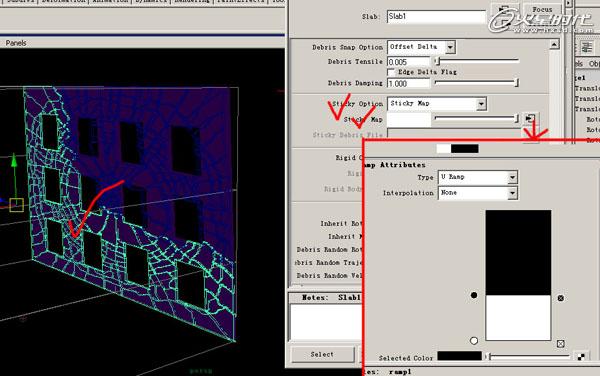Click the attribute list scroll-up arrow
The width and height of the screenshot is (600, 376).
tap(554, 45)
